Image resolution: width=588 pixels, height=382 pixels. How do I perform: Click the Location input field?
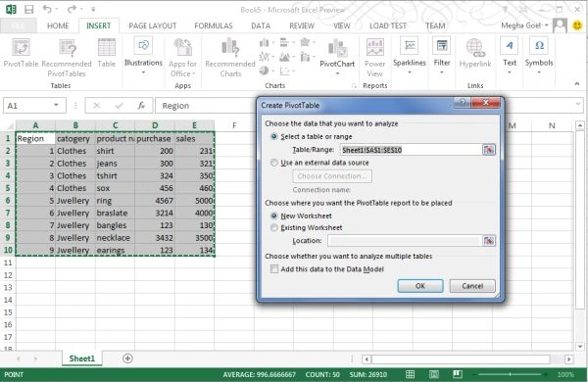(x=404, y=241)
